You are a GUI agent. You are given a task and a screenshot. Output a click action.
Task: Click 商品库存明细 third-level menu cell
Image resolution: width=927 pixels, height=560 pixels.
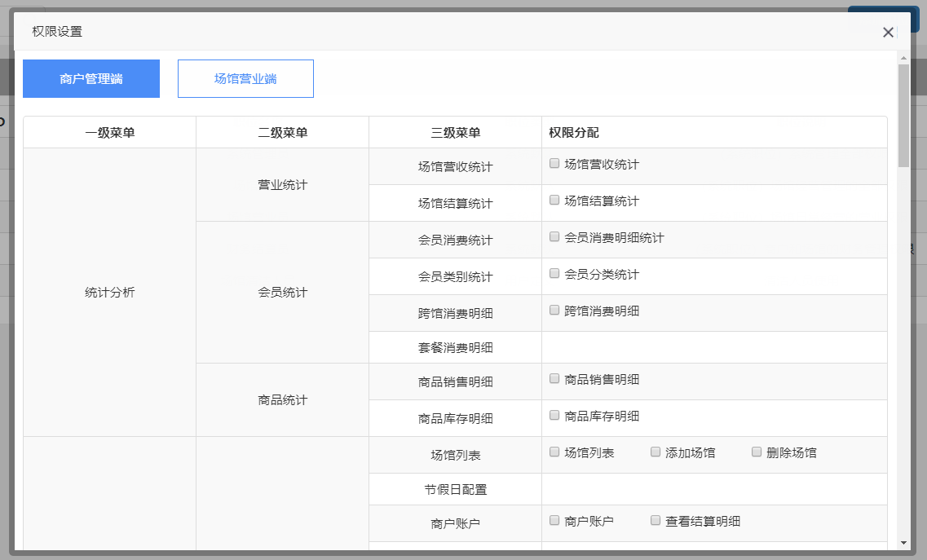455,419
